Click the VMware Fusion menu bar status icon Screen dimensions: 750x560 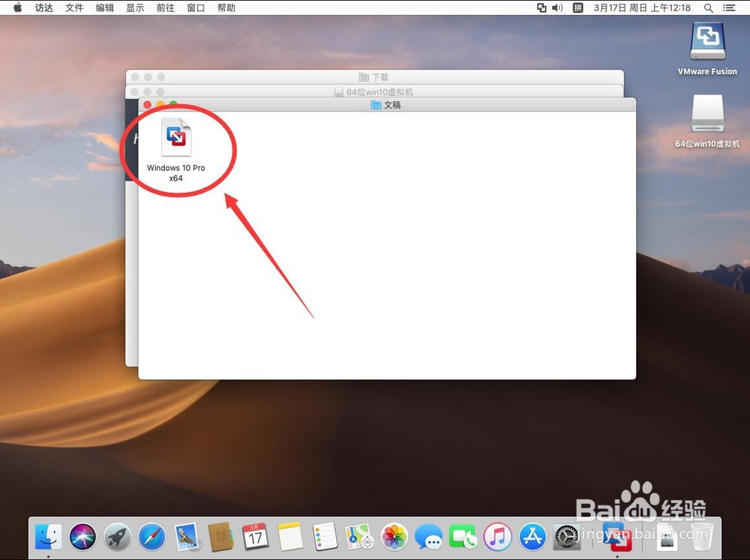[541, 7]
